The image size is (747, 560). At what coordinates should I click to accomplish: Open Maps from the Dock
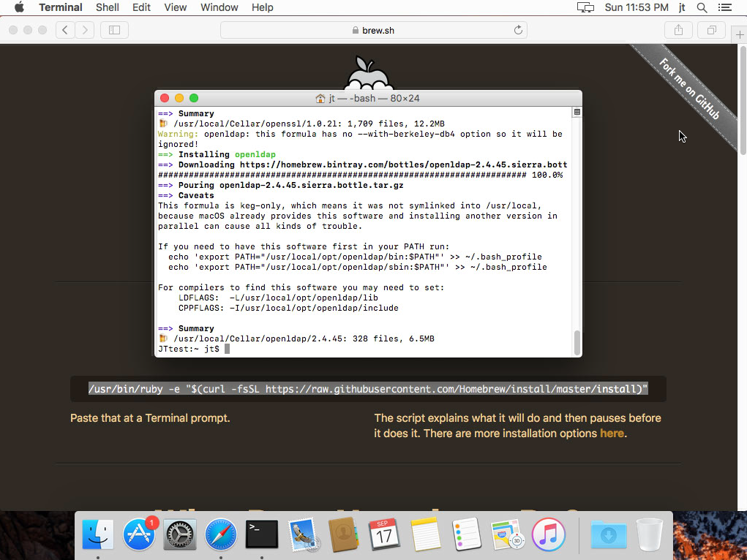pos(507,534)
